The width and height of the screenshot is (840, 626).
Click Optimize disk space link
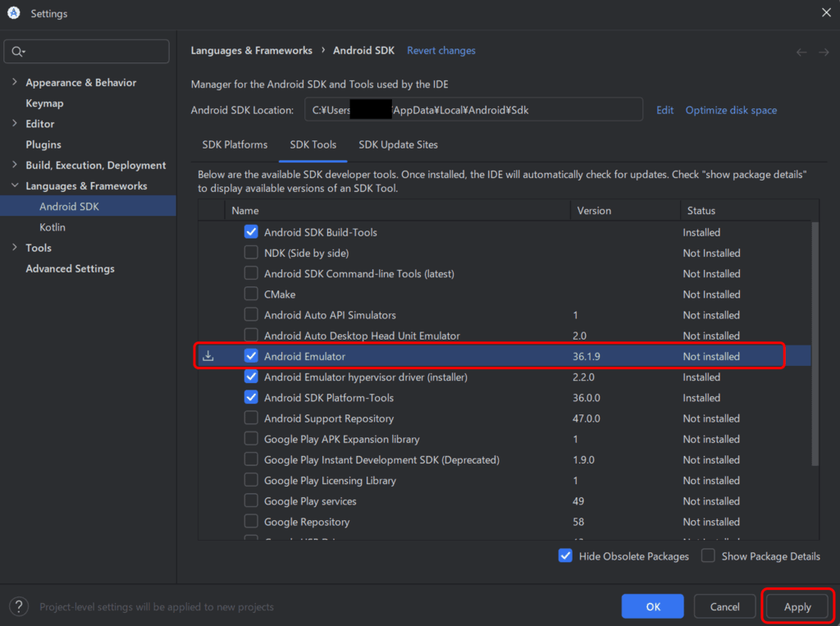tap(731, 110)
